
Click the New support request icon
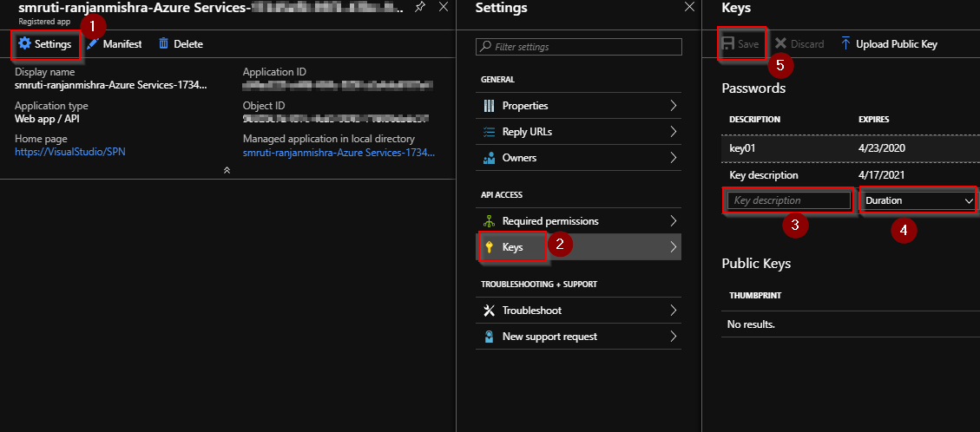click(x=490, y=337)
